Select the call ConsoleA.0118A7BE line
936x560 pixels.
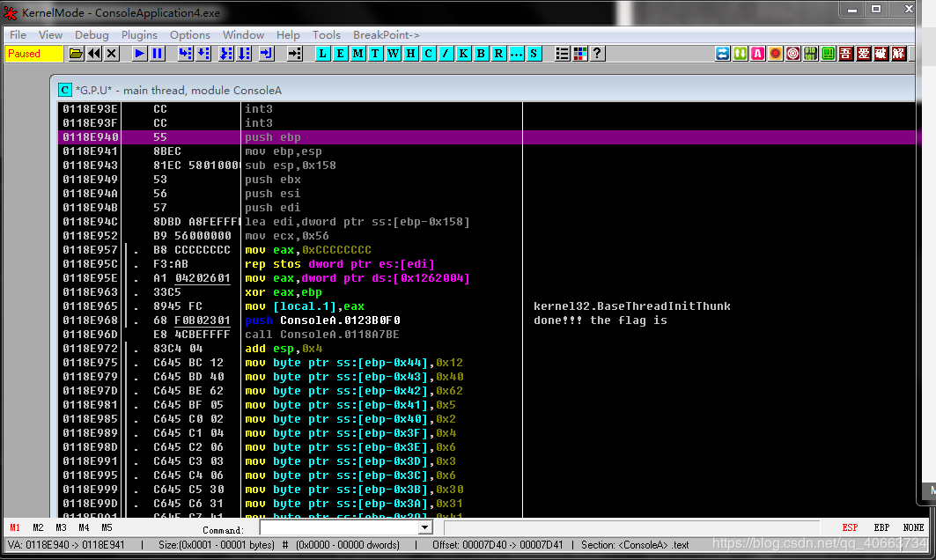coord(487,335)
